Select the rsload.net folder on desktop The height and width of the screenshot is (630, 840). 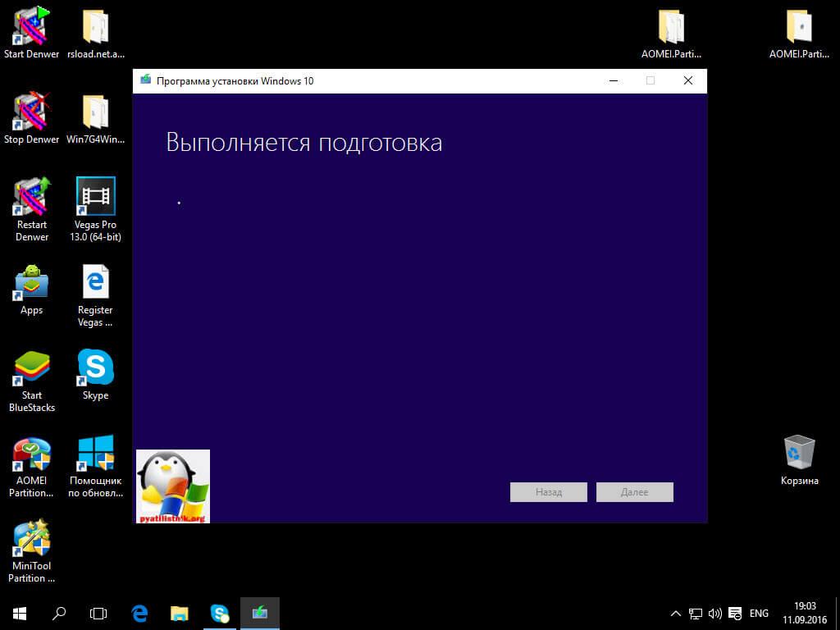[x=95, y=32]
